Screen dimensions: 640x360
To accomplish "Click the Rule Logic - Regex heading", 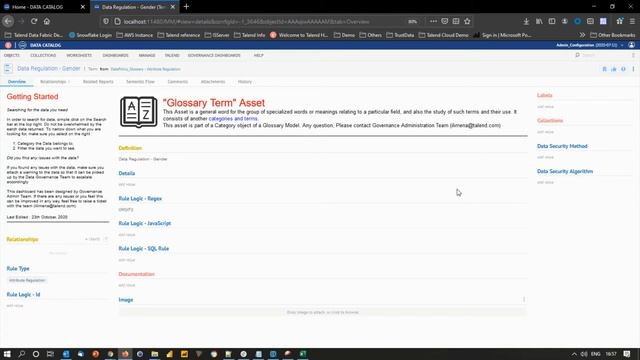I will pos(140,198).
